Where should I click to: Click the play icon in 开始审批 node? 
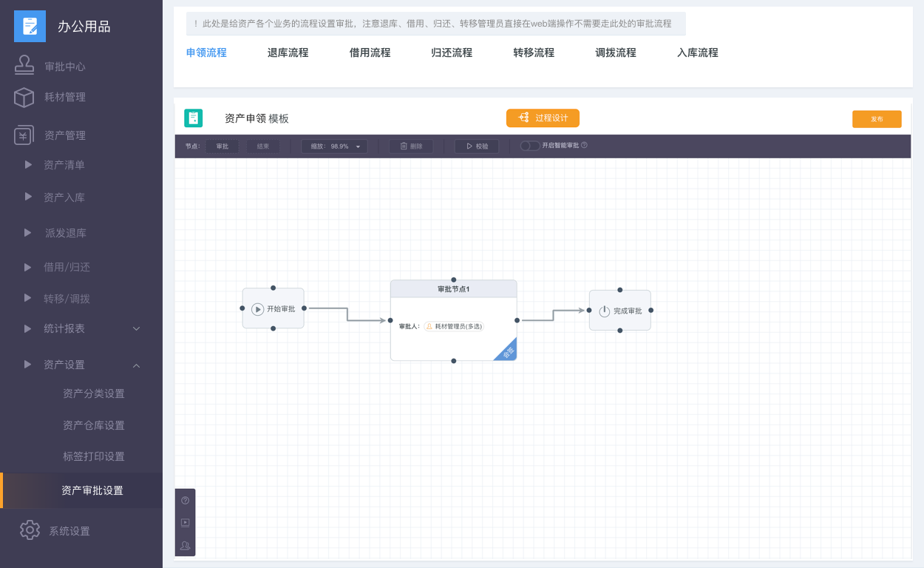pos(257,309)
